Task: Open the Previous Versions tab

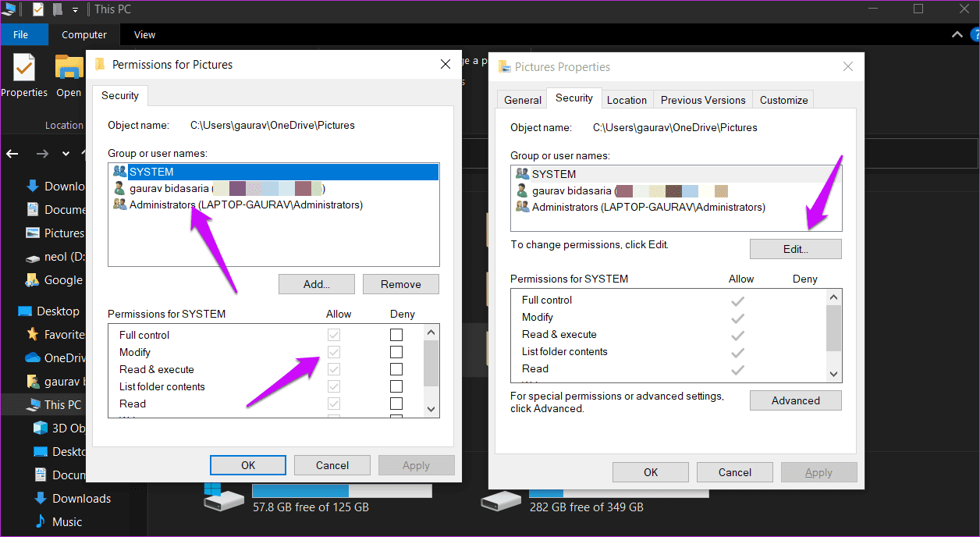Action: tap(703, 100)
